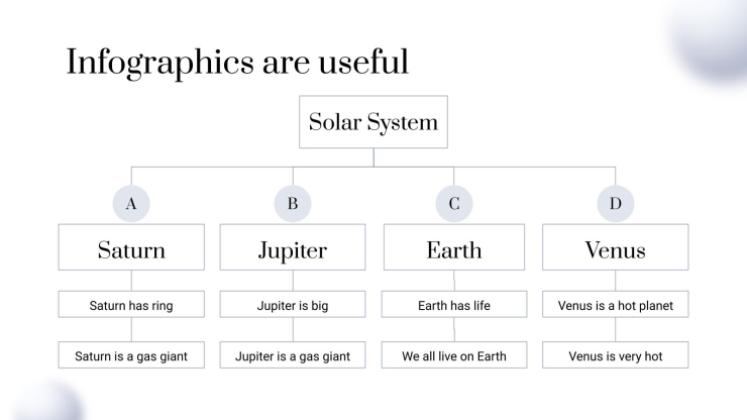Click the circle labeled A
Viewport: 747px width, 420px height.
[x=131, y=204]
